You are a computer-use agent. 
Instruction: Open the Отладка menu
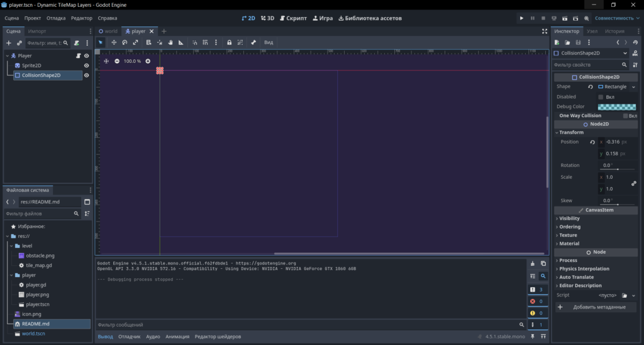[x=56, y=18]
